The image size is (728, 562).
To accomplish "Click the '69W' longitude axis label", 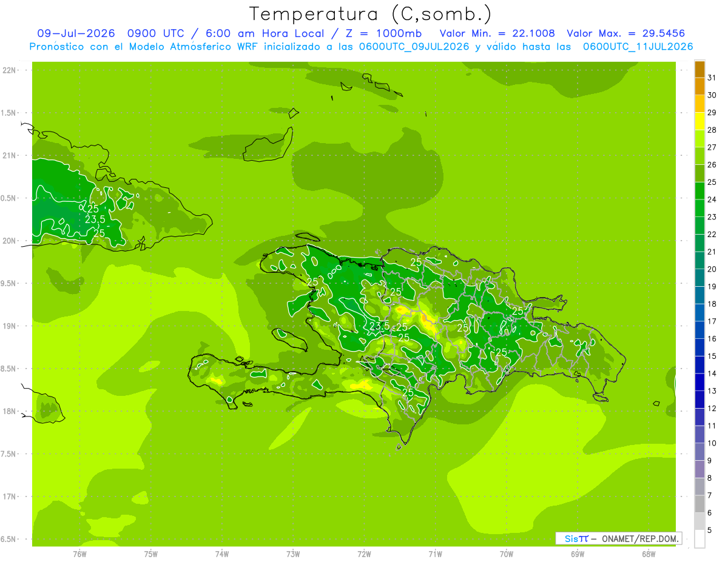I will [578, 554].
